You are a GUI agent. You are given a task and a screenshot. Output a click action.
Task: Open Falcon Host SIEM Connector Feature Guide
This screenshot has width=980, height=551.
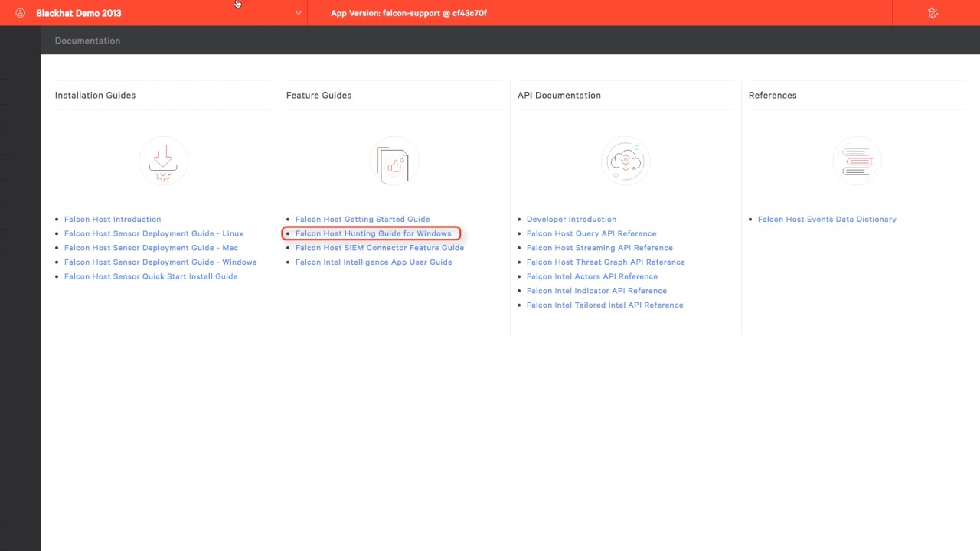pyautogui.click(x=380, y=248)
